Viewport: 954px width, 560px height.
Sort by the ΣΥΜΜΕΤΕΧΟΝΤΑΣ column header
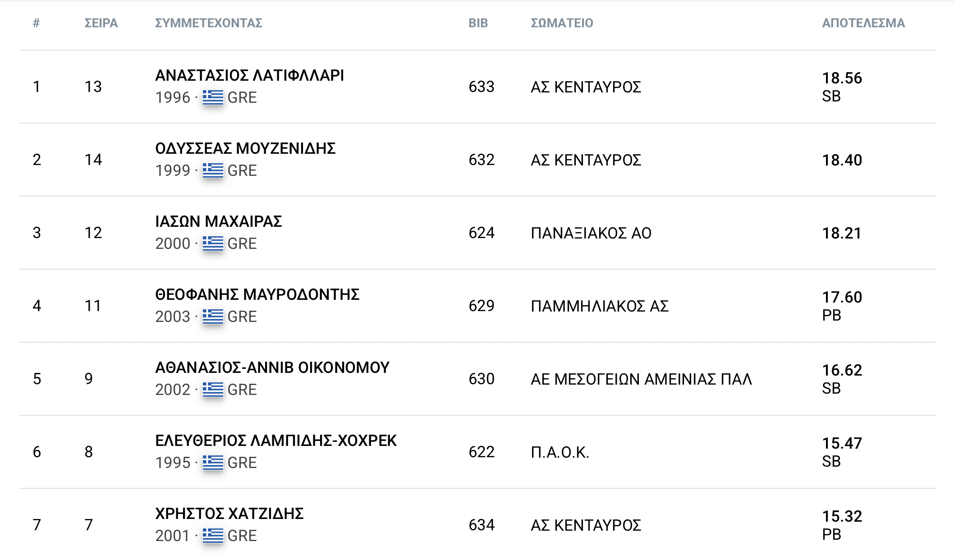pyautogui.click(x=209, y=23)
